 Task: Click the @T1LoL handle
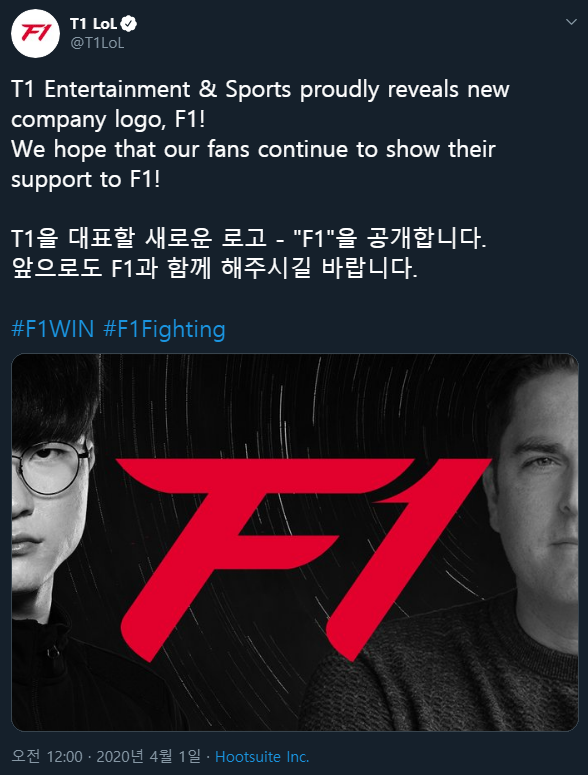pyautogui.click(x=97, y=43)
